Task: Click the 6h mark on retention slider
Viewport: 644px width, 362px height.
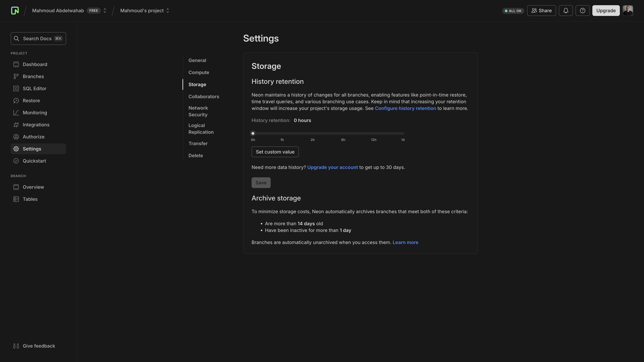Action: (343, 133)
